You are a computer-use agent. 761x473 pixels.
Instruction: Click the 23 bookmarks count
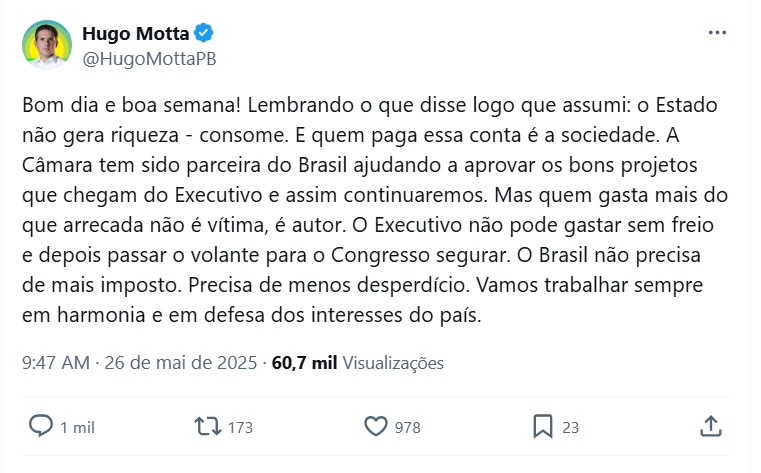571,427
